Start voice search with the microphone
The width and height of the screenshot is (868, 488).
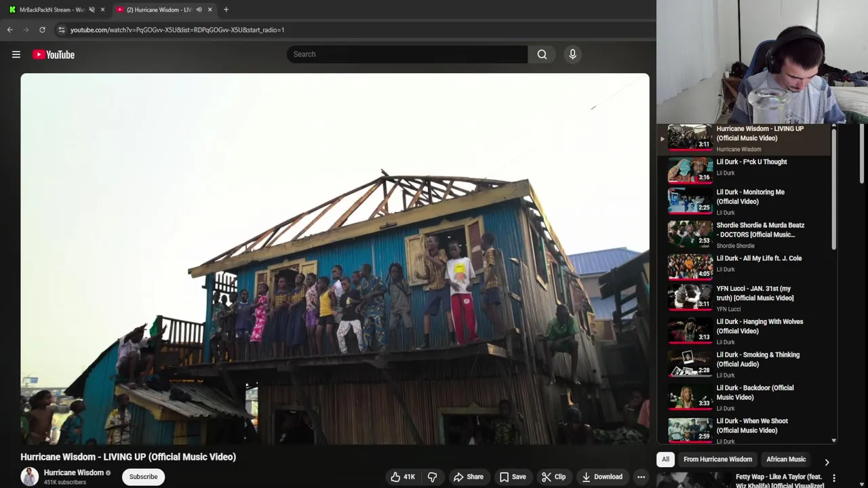click(572, 54)
